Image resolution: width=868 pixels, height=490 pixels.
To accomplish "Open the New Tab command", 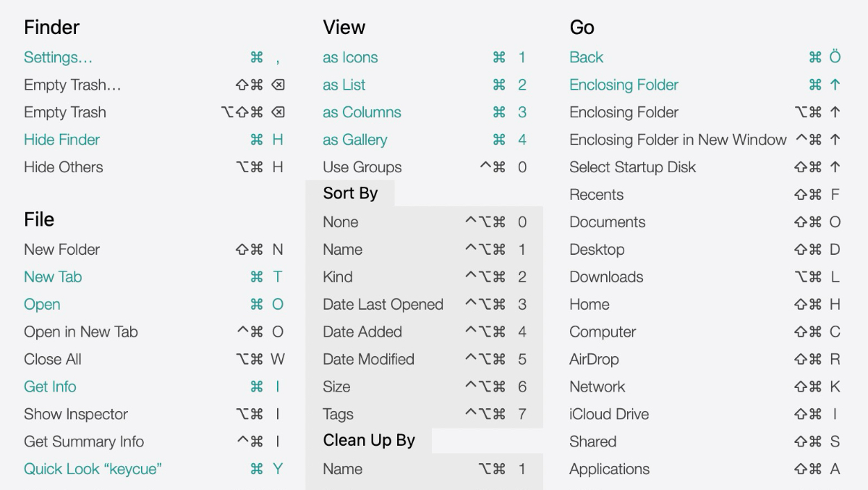I will coord(53,277).
